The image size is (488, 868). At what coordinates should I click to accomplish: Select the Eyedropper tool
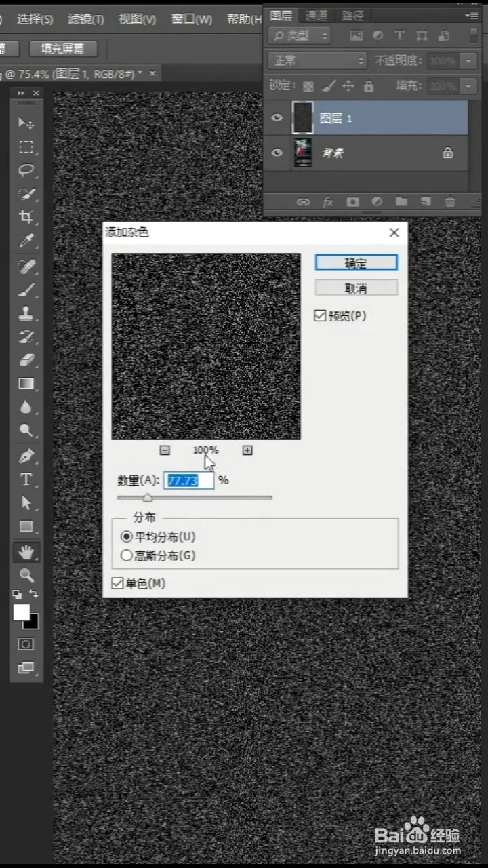tap(26, 240)
